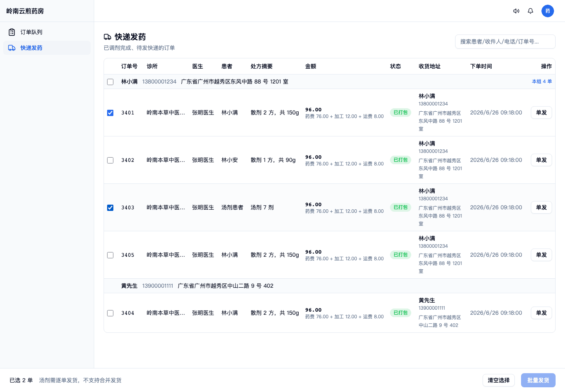Click patient name 林小安 in order 3402
Viewport: 565px width, 392px height.
tap(230, 160)
